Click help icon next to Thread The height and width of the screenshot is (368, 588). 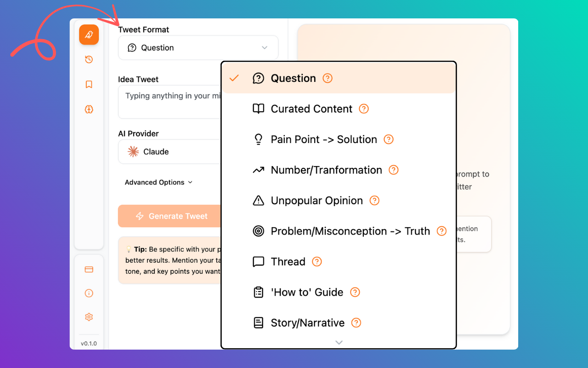click(317, 262)
